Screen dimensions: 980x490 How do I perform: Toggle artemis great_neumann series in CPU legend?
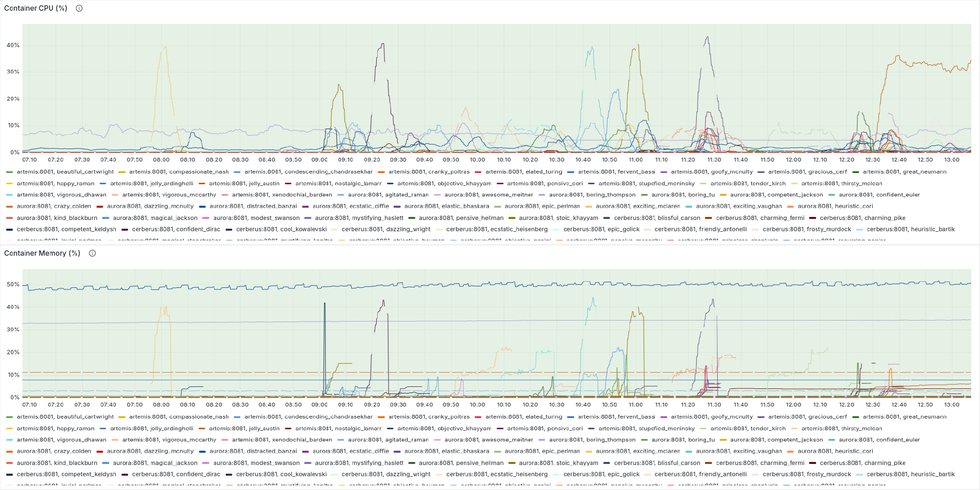(904, 172)
